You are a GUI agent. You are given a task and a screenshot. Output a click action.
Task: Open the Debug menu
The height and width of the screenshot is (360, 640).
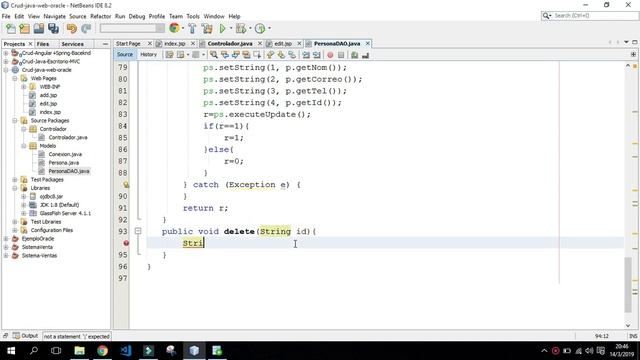137,16
